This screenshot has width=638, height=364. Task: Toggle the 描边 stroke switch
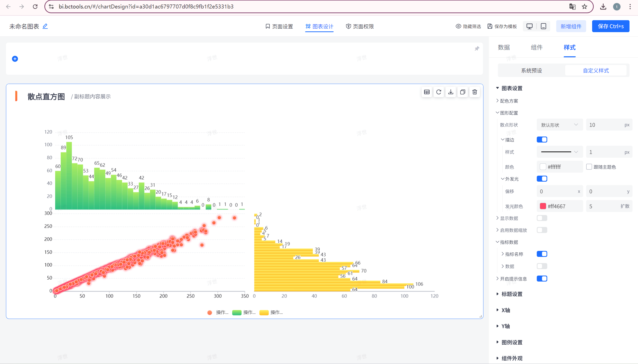[542, 140]
